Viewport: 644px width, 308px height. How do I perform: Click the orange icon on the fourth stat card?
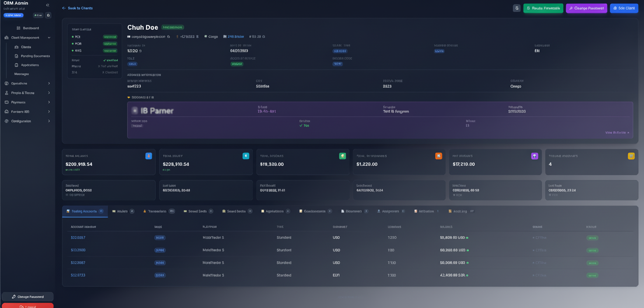click(438, 156)
